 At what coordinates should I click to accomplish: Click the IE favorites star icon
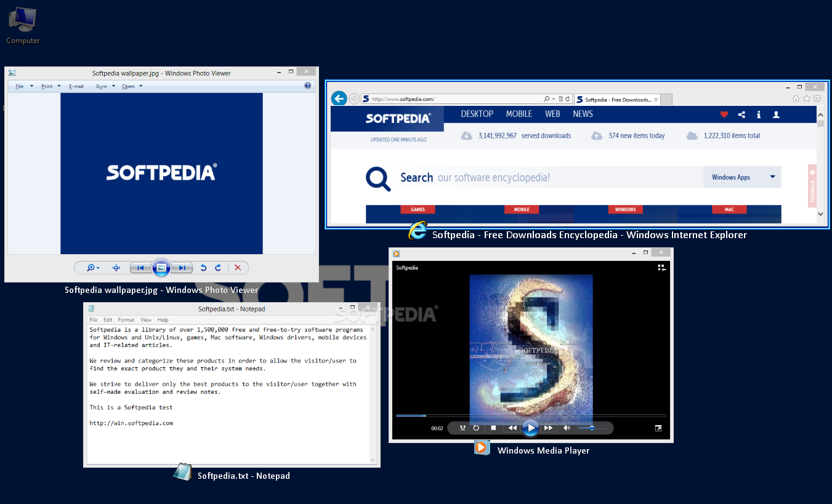click(807, 98)
